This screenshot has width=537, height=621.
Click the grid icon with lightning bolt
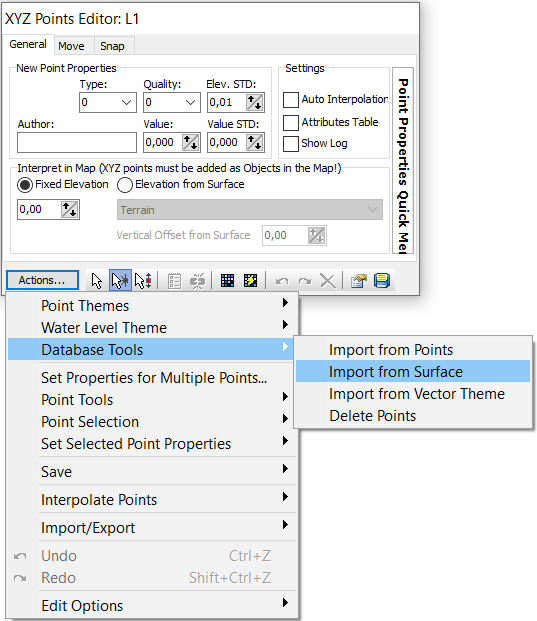click(250, 281)
